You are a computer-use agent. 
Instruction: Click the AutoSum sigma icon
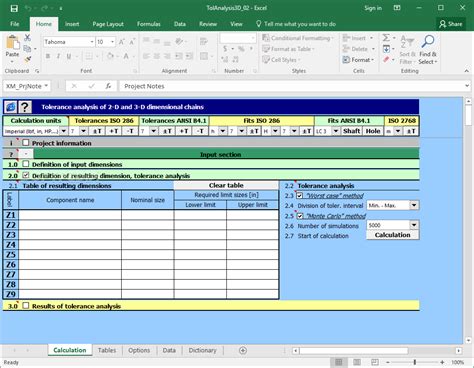point(386,38)
